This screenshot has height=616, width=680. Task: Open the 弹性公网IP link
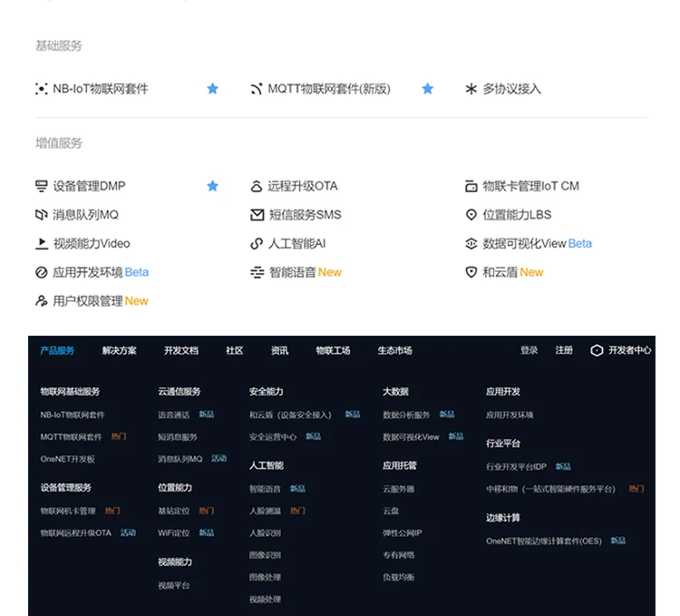(403, 533)
